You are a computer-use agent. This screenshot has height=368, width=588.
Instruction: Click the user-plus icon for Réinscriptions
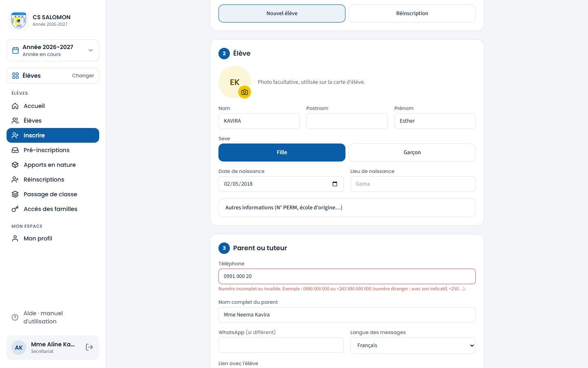15,180
